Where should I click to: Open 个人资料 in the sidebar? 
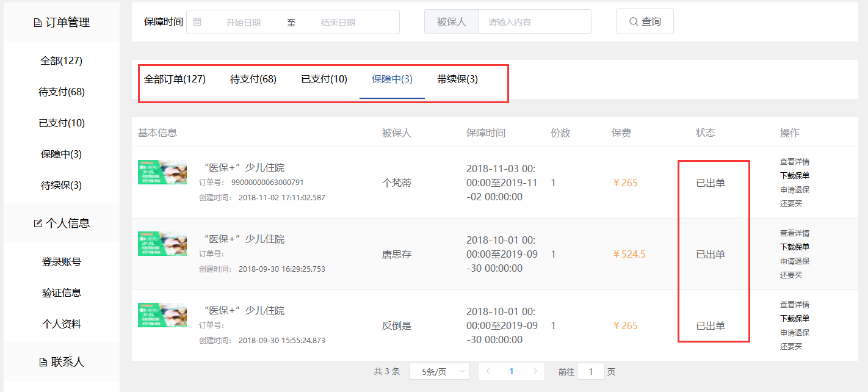tap(61, 324)
